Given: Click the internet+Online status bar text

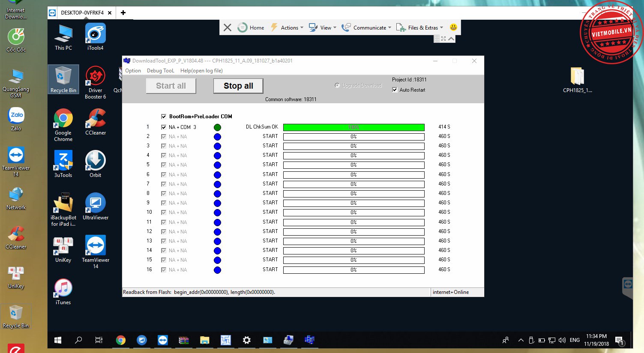Looking at the screenshot, I should [451, 292].
